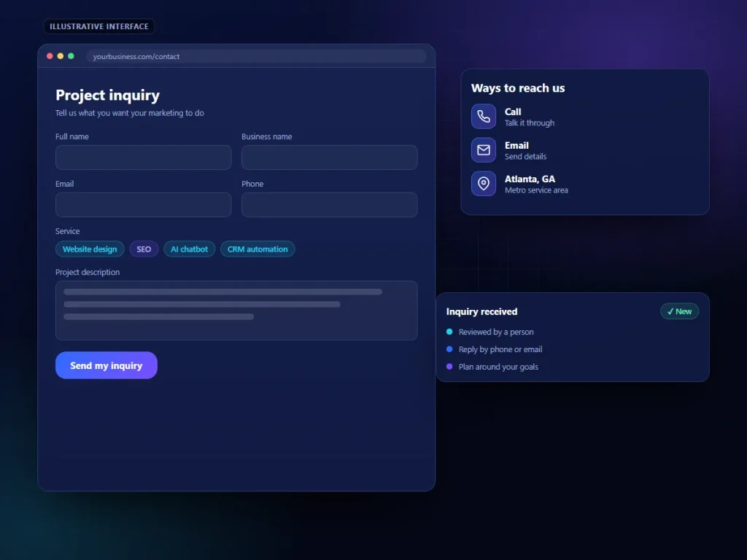Click the "Ways to reach us" heading
747x560 pixels.
[x=518, y=88]
